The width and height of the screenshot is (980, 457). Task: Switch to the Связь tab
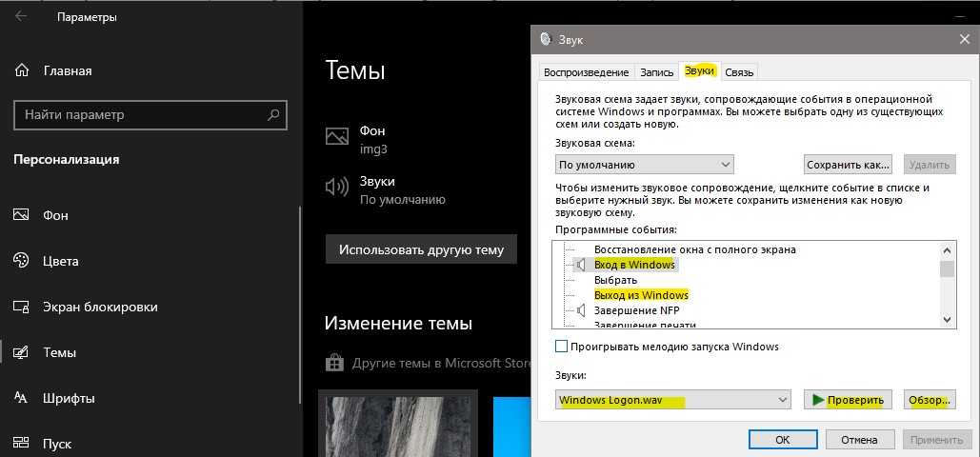pos(739,72)
